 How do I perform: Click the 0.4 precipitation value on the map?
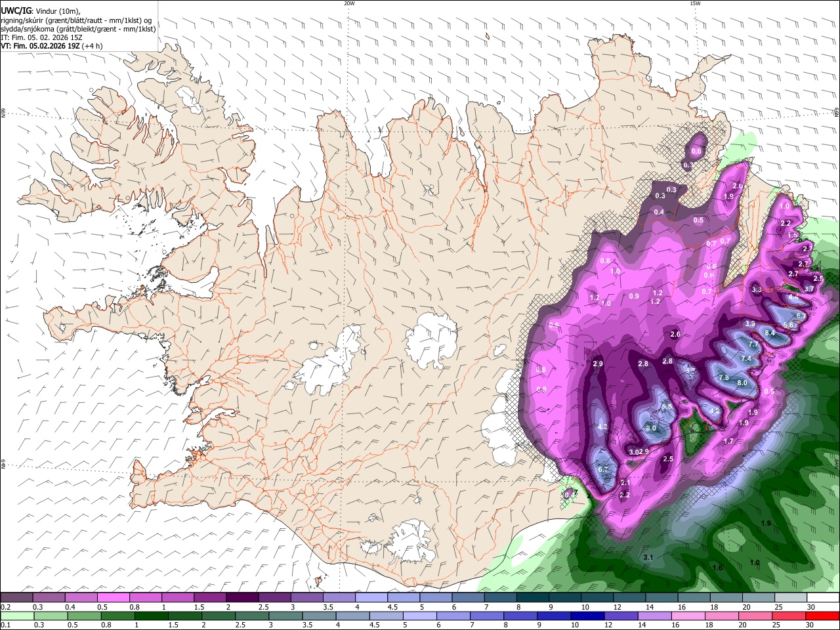coord(659,212)
